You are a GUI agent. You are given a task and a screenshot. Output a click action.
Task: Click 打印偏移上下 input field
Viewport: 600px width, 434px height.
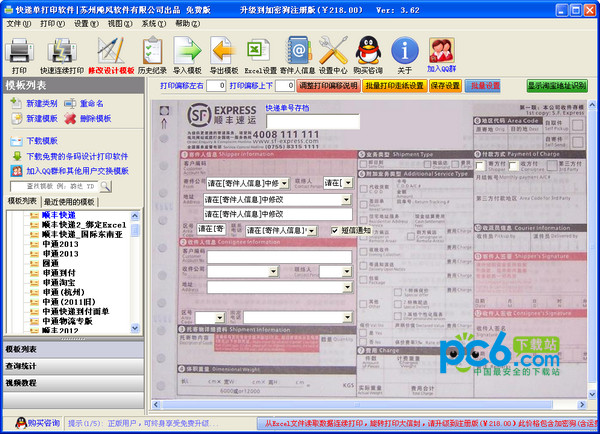click(x=285, y=86)
